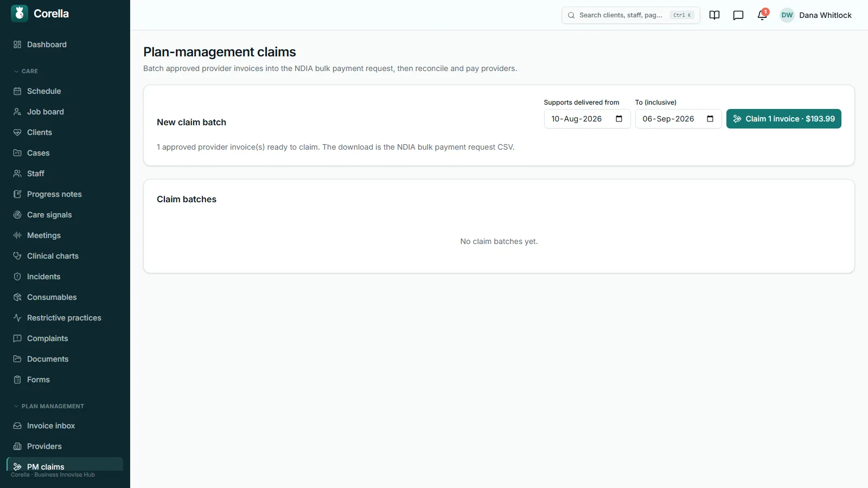868x488 pixels.
Task: Open the Dana Whitlock user menu
Action: pyautogui.click(x=816, y=15)
